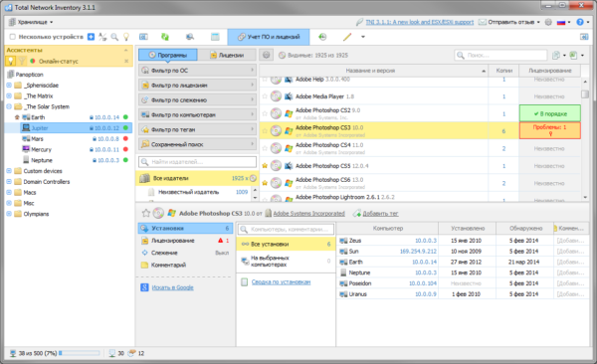Click the filter funnel icon in Ассистенты
This screenshot has height=364, width=597.
coord(22,61)
